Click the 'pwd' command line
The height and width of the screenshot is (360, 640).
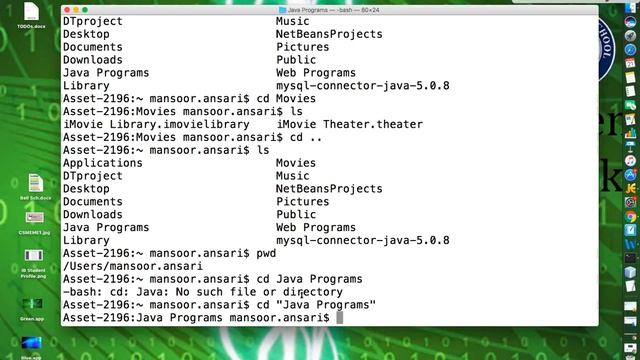(x=169, y=253)
